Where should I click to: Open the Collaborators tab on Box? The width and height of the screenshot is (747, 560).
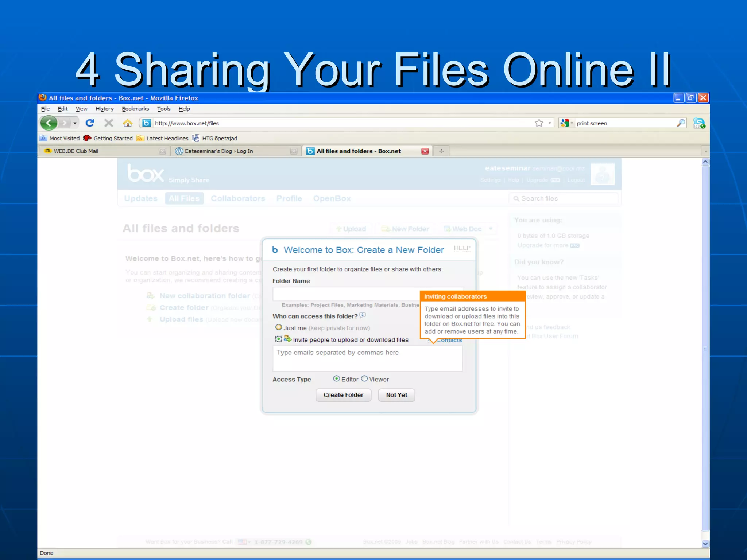tap(238, 198)
